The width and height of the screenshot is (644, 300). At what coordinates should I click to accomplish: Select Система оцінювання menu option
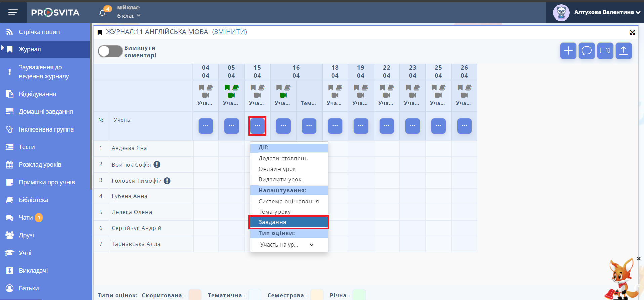[289, 201]
